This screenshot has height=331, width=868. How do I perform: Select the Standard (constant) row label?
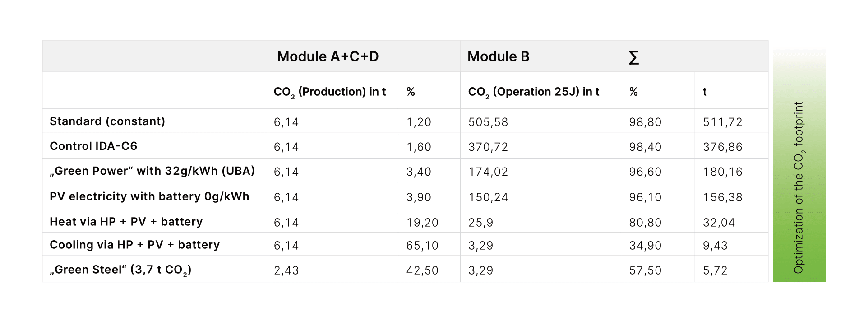[107, 121]
